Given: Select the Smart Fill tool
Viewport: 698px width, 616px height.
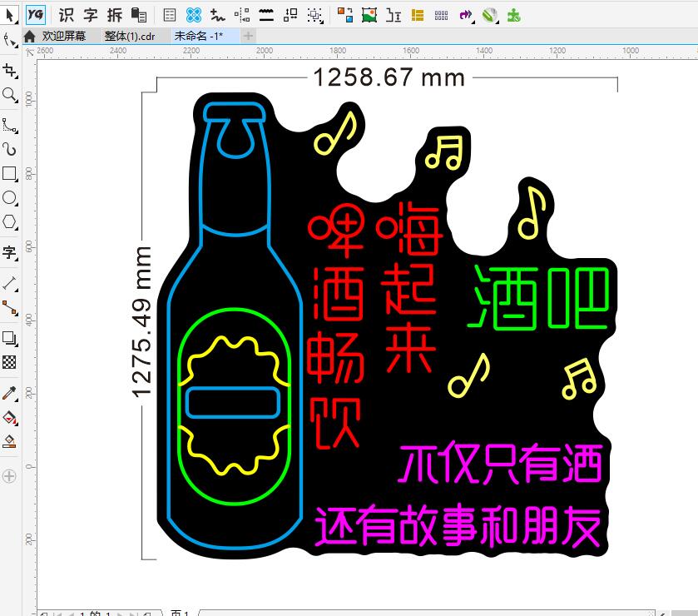Looking at the screenshot, I should click(x=10, y=442).
